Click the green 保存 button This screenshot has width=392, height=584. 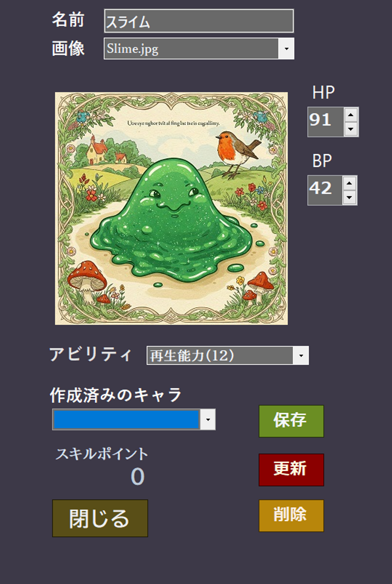(291, 421)
